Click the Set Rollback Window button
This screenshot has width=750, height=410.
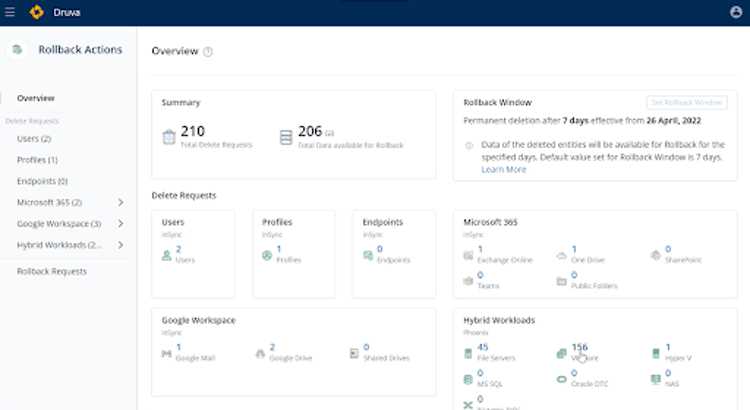(687, 102)
